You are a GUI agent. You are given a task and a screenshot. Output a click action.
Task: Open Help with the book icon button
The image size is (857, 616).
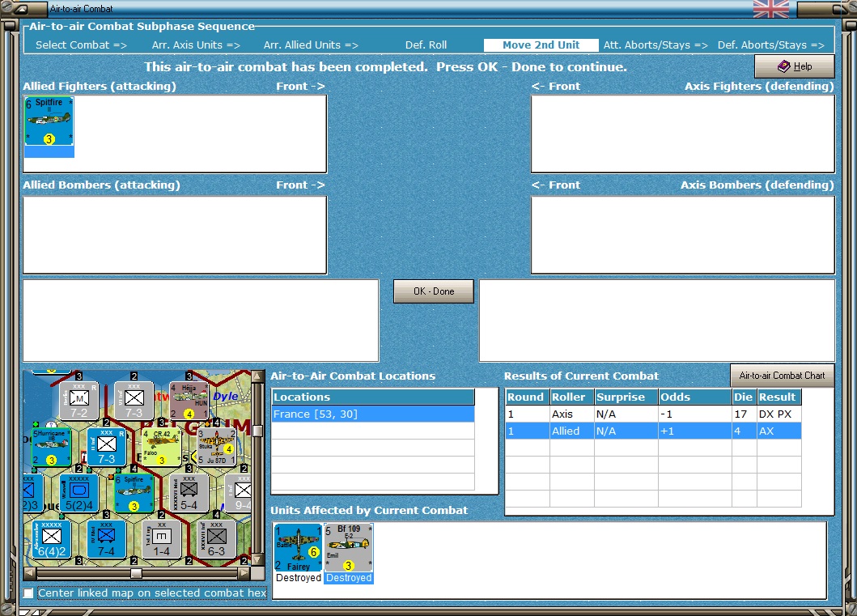coord(794,66)
